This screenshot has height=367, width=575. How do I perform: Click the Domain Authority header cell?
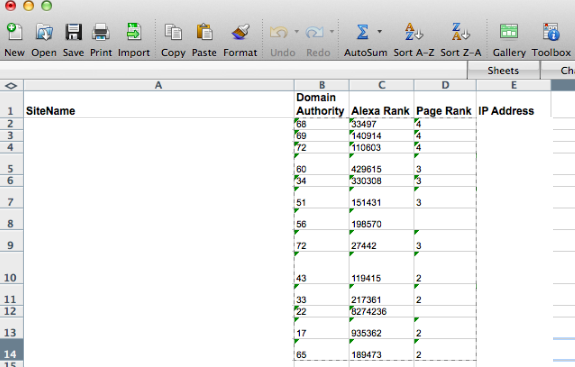pos(322,104)
